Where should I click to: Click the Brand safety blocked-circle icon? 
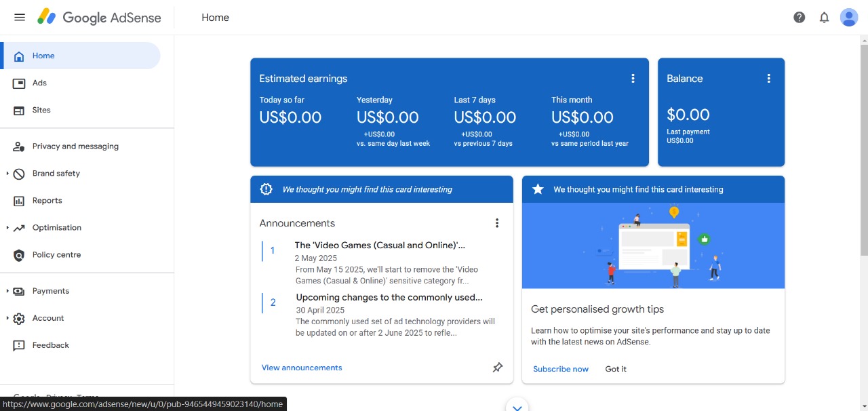pyautogui.click(x=19, y=174)
